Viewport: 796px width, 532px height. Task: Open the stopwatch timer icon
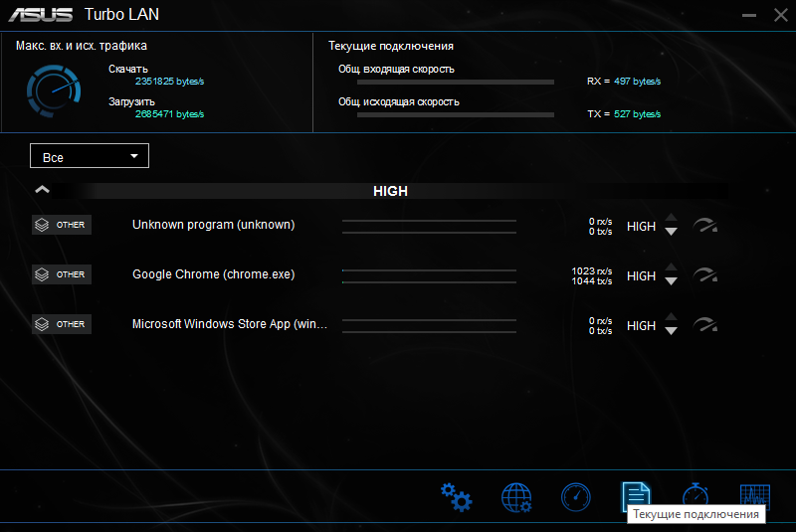(x=695, y=494)
